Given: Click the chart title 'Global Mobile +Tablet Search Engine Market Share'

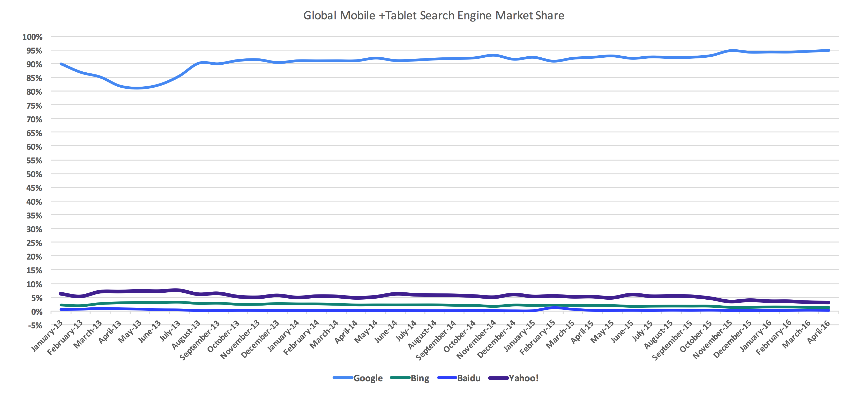Looking at the screenshot, I should [x=434, y=16].
